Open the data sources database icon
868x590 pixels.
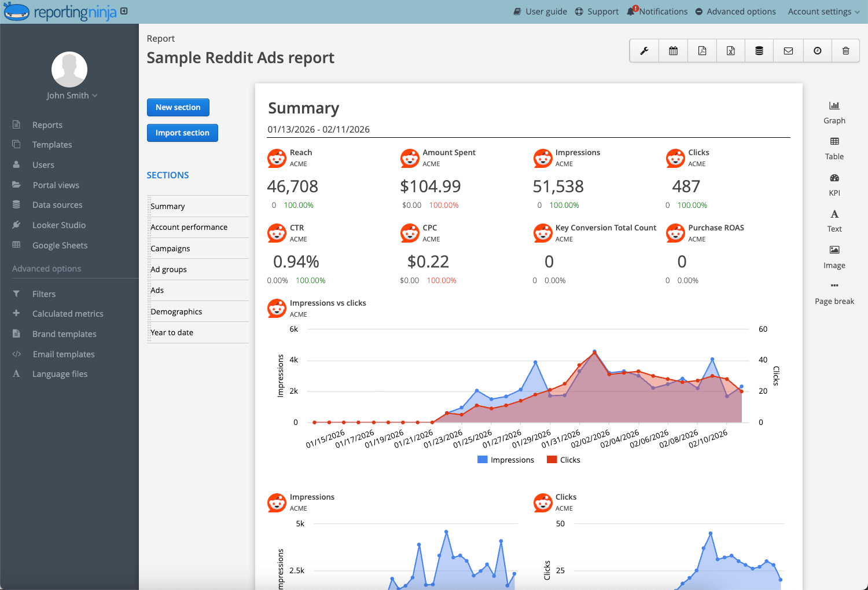pos(759,50)
